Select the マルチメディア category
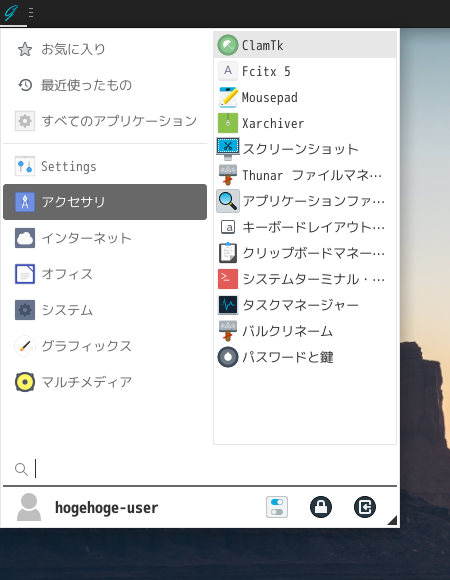The image size is (450, 580). (105, 382)
